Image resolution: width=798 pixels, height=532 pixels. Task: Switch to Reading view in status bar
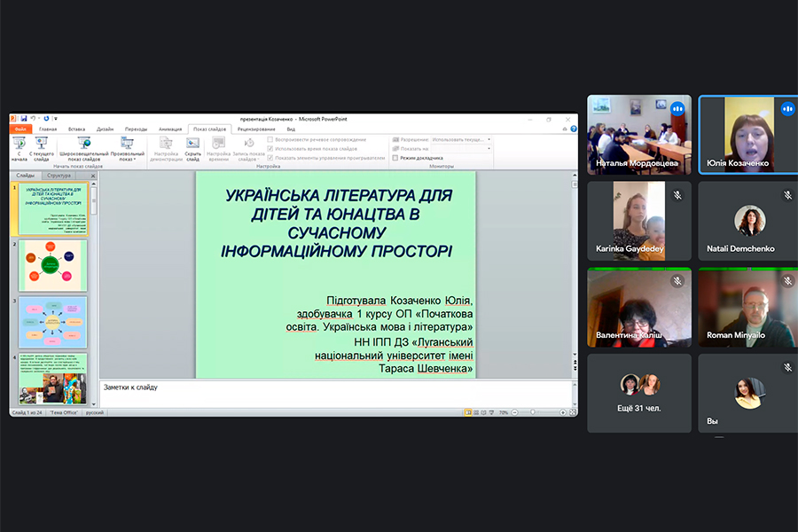[x=483, y=412]
